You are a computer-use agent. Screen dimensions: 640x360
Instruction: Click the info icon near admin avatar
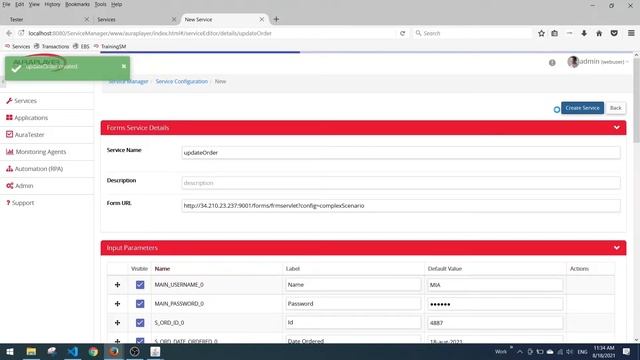pyautogui.click(x=552, y=62)
